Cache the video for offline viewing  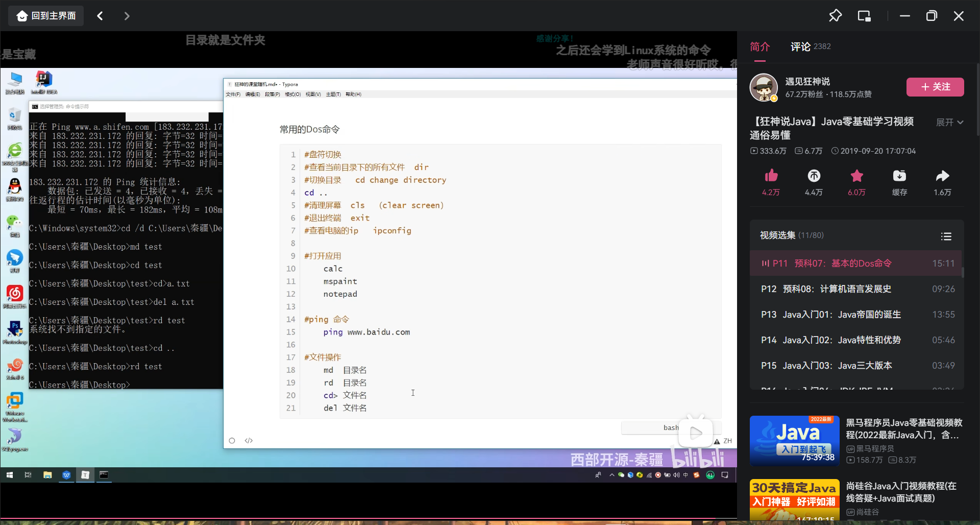click(x=899, y=176)
